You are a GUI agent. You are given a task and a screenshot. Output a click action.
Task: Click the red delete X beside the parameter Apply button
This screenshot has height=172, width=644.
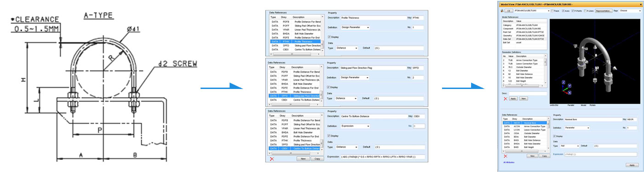pos(506,99)
